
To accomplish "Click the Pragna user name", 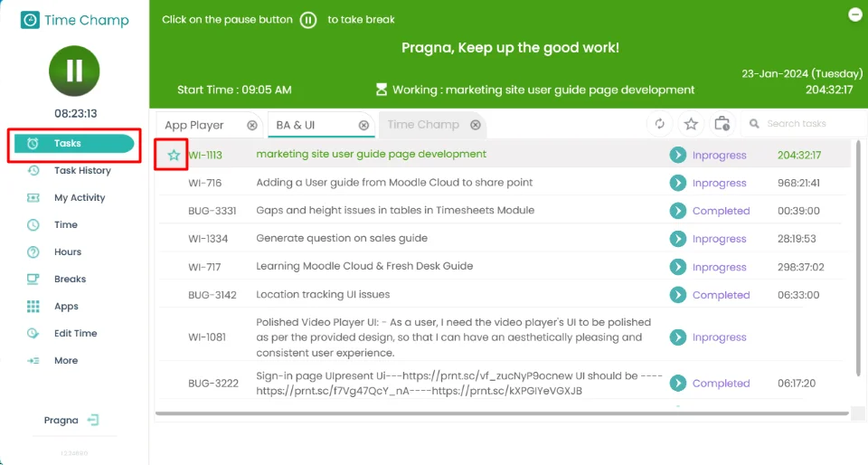I will 61,420.
